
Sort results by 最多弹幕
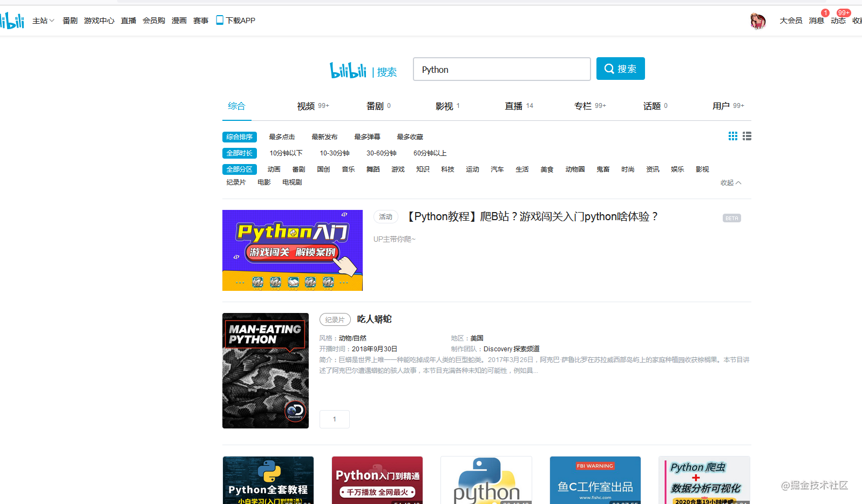tap(367, 137)
